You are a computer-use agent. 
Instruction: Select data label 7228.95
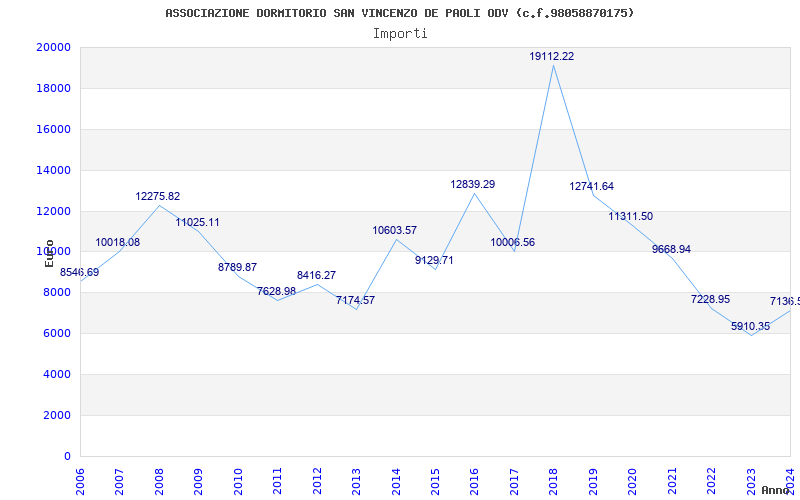click(710, 300)
